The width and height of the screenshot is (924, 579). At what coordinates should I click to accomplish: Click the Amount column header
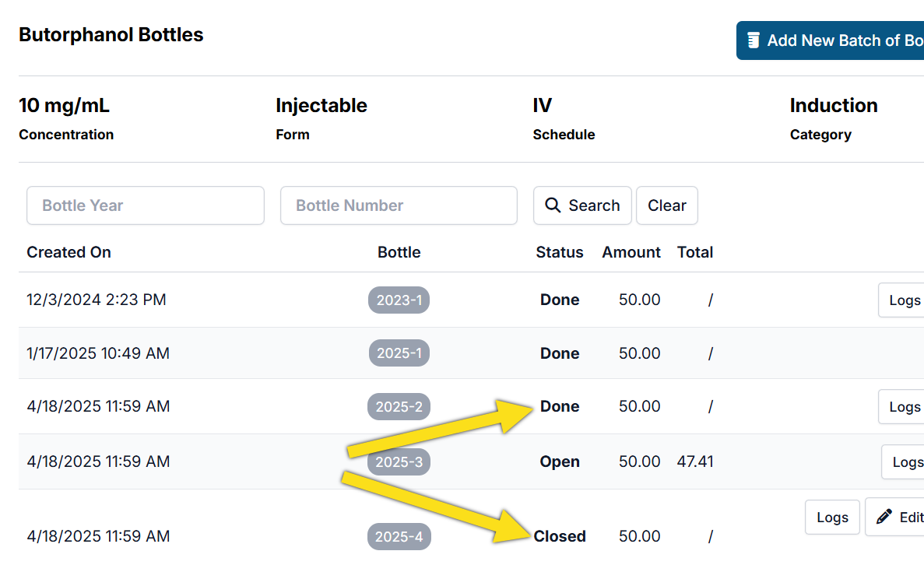point(631,252)
